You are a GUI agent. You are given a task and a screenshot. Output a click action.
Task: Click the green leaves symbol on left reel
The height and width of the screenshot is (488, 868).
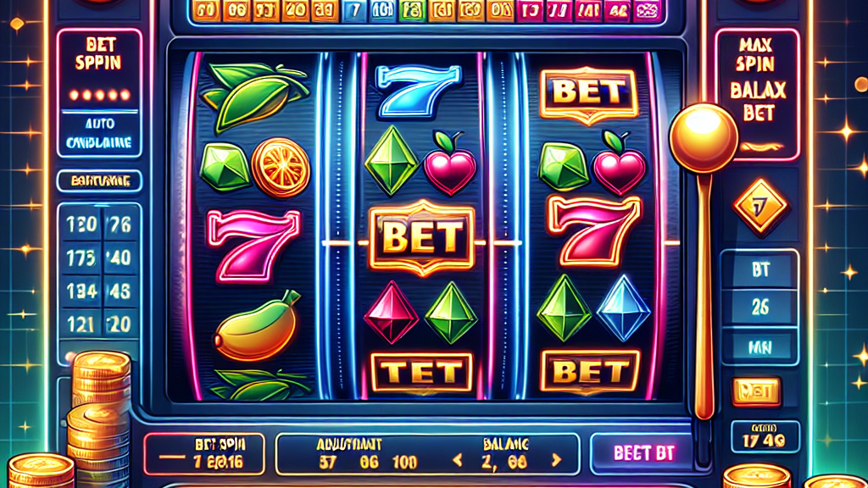pyautogui.click(x=254, y=97)
